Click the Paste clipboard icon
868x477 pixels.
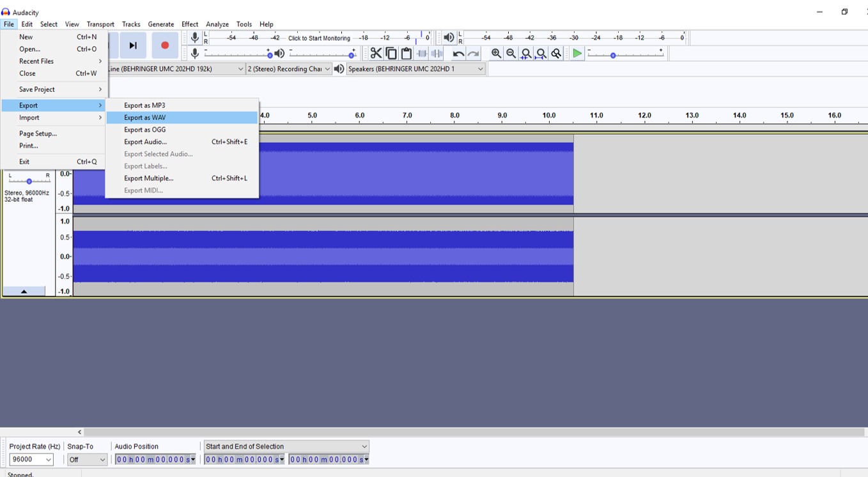[406, 54]
